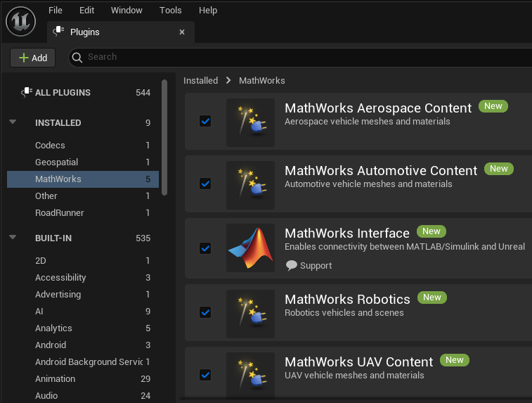
Task: Open the Tools menu
Action: click(170, 11)
